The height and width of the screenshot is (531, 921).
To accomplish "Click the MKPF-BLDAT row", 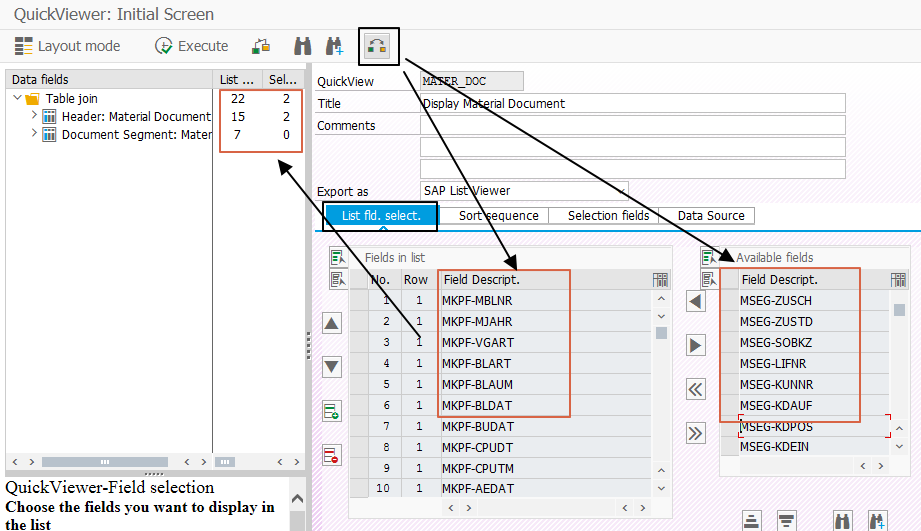I will [500, 405].
